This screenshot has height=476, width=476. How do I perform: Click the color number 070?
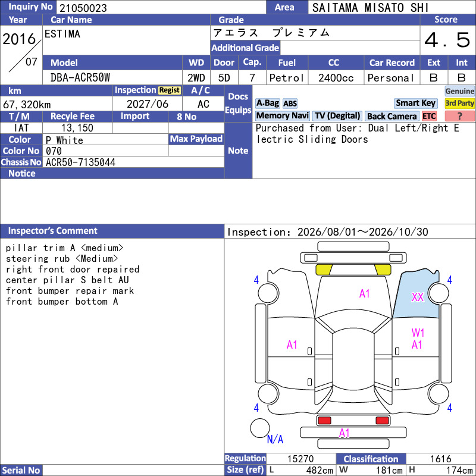tap(54, 151)
